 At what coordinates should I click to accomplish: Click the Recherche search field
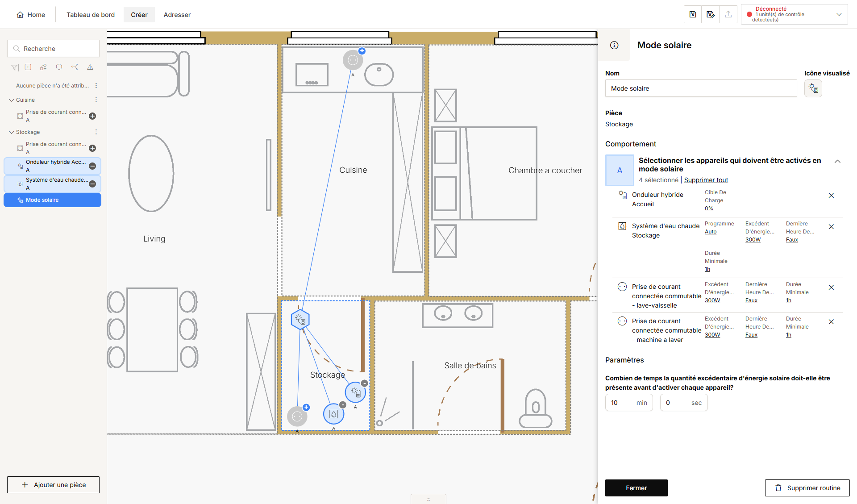click(53, 49)
